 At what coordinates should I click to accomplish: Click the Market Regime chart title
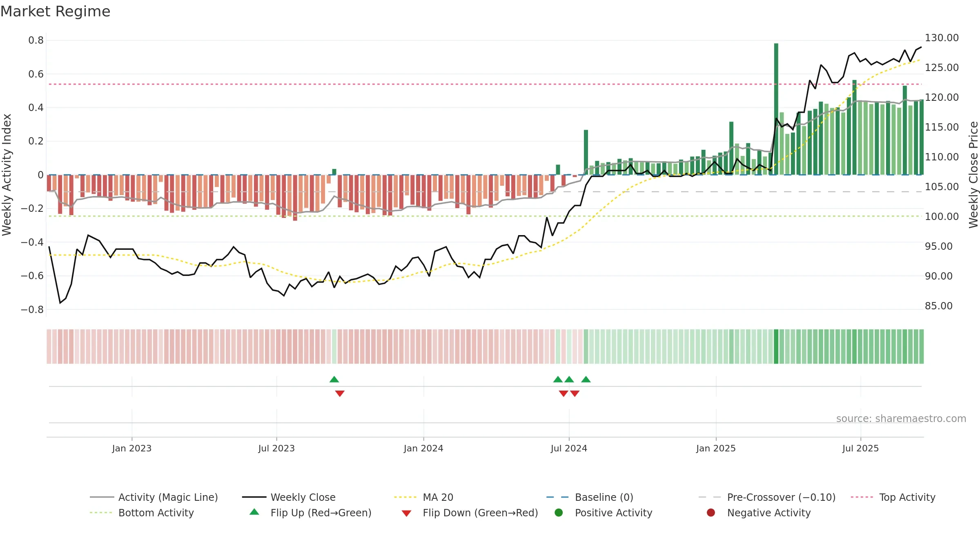point(56,11)
